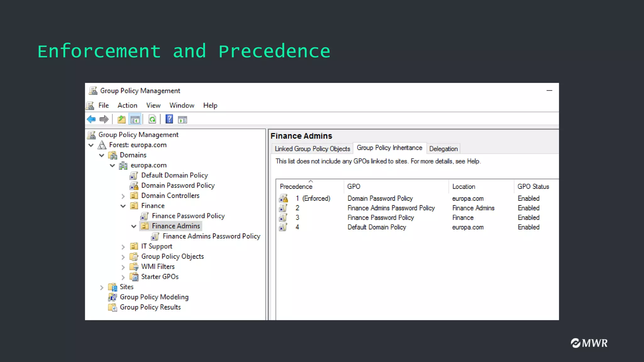Screen dimensions: 644x362
Task: Open the View menu
Action: pos(153,106)
